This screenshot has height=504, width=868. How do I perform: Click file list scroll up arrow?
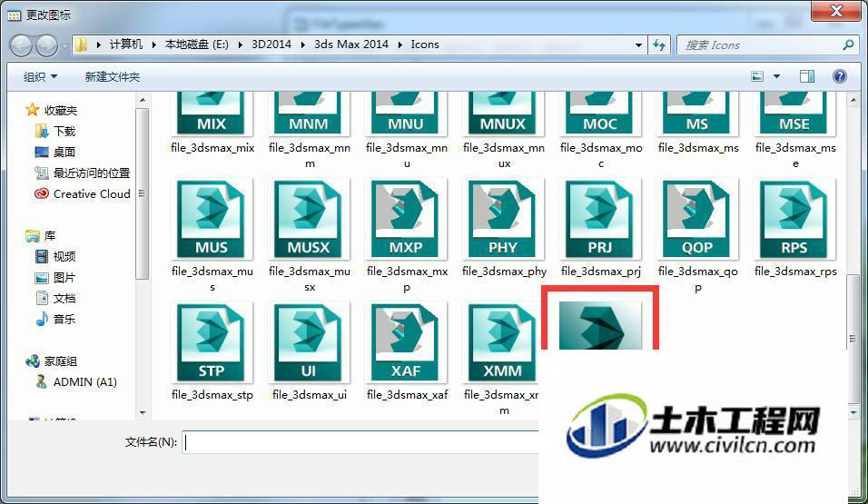tap(853, 100)
